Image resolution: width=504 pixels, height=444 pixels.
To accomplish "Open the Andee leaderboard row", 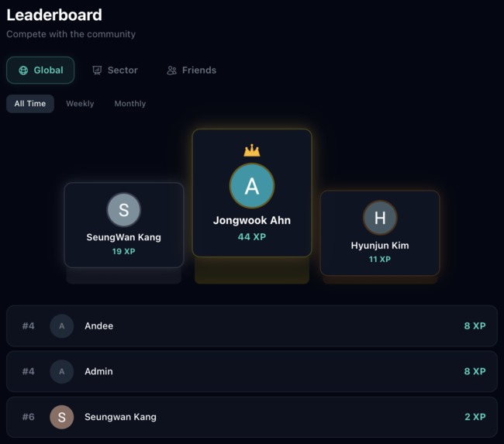I will coord(252,326).
